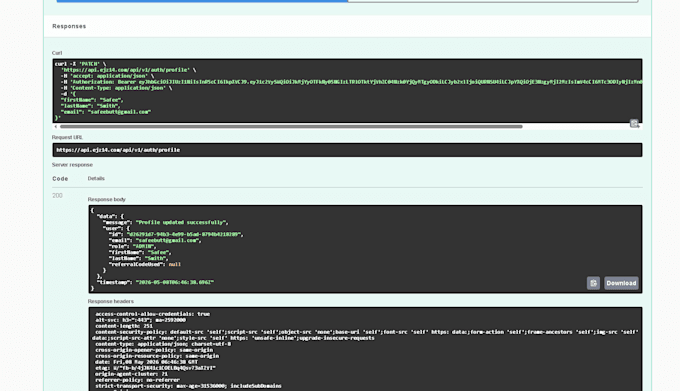Click the 'Response headers' label
This screenshot has height=391, width=680.
(x=111, y=301)
